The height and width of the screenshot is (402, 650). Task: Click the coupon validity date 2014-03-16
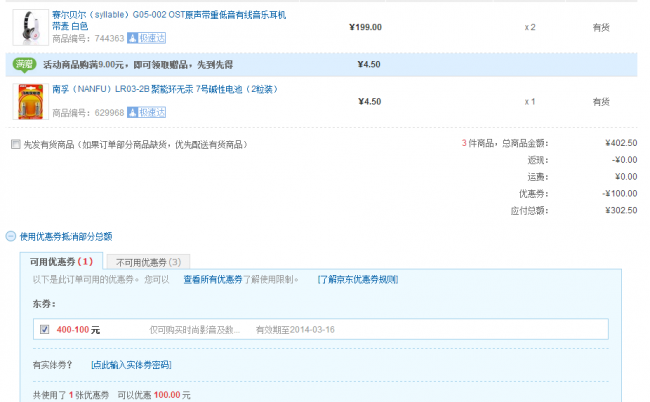pyautogui.click(x=308, y=329)
